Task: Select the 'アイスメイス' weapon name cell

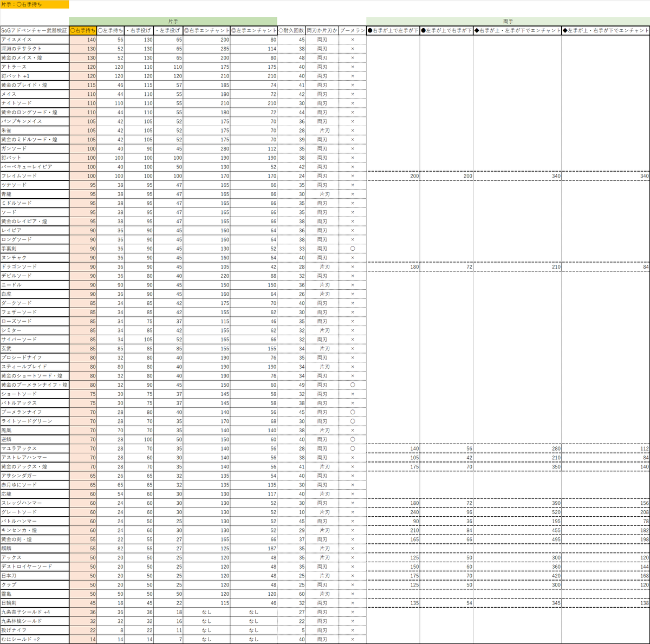Action: pos(35,40)
